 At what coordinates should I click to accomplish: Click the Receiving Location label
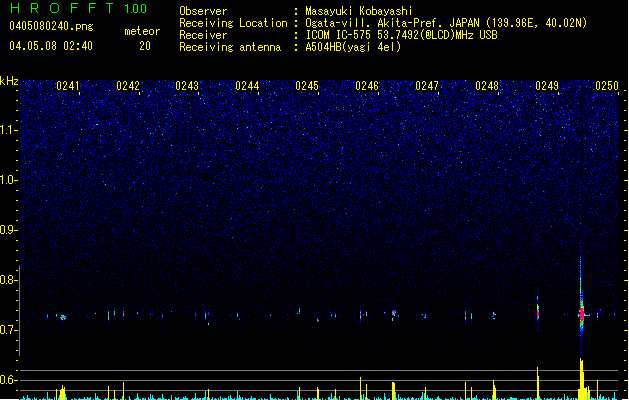[x=233, y=23]
